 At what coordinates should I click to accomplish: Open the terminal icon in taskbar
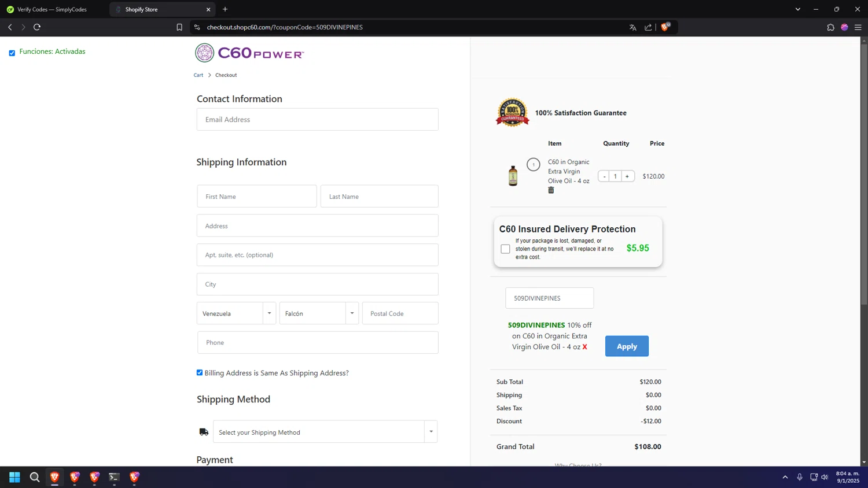pos(114,477)
